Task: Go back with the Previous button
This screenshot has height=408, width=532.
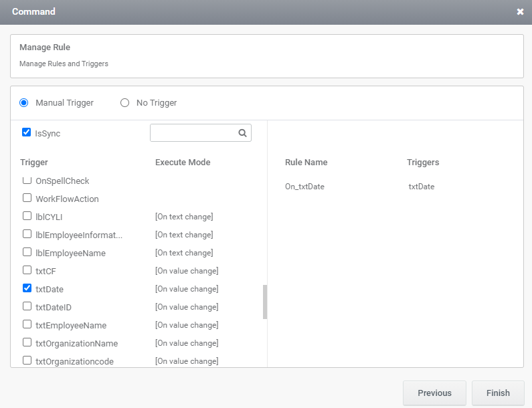Action: 434,393
